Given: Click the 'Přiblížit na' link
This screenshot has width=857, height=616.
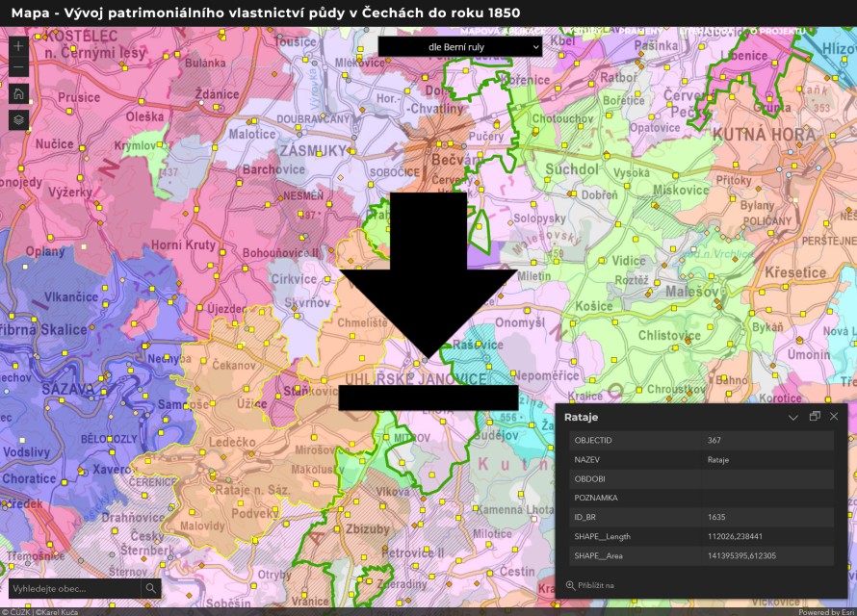Looking at the screenshot, I should tap(596, 585).
